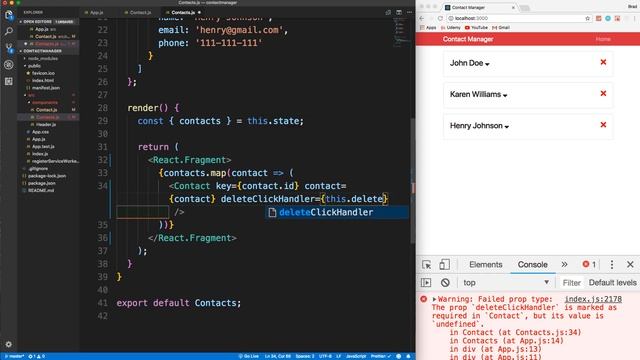Open the Explorer view in the activity bar
Image resolution: width=640 pixels, height=360 pixels.
(9, 15)
